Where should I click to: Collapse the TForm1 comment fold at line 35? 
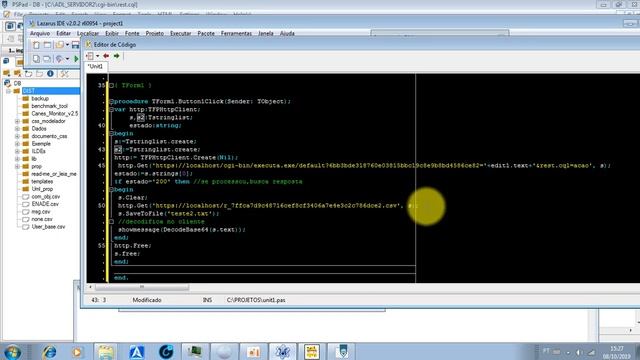(111, 86)
